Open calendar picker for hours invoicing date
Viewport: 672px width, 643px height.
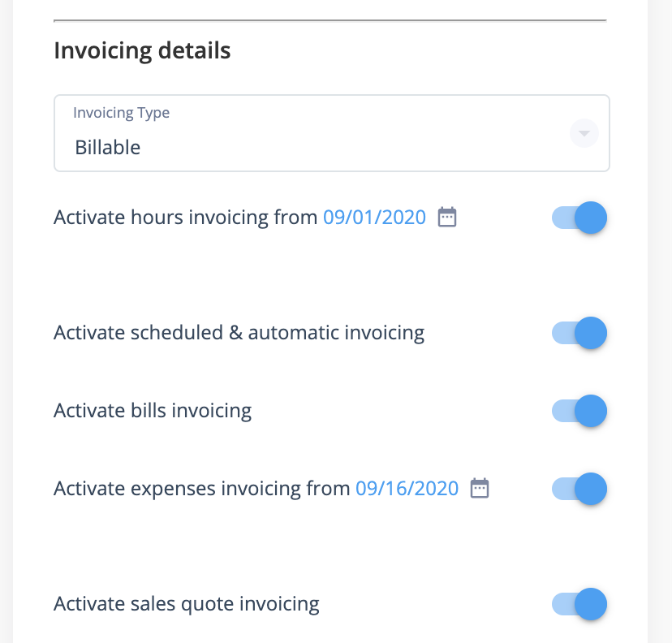[x=447, y=217]
